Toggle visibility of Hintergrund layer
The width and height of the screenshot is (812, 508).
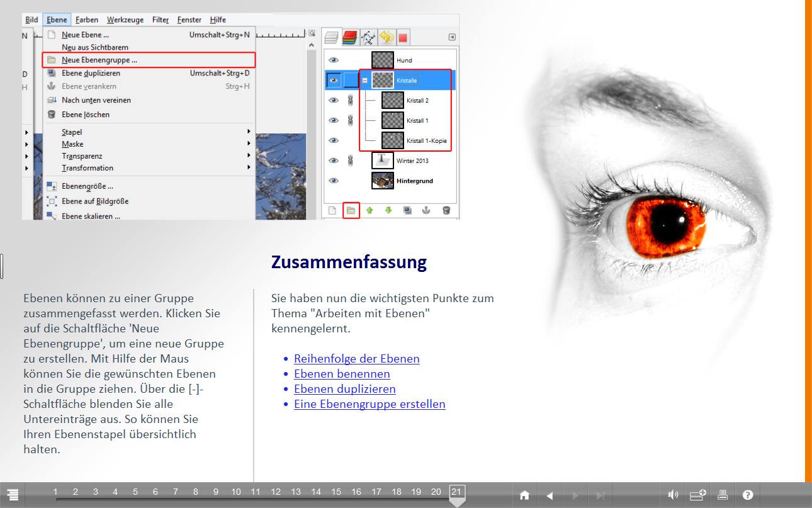(334, 181)
